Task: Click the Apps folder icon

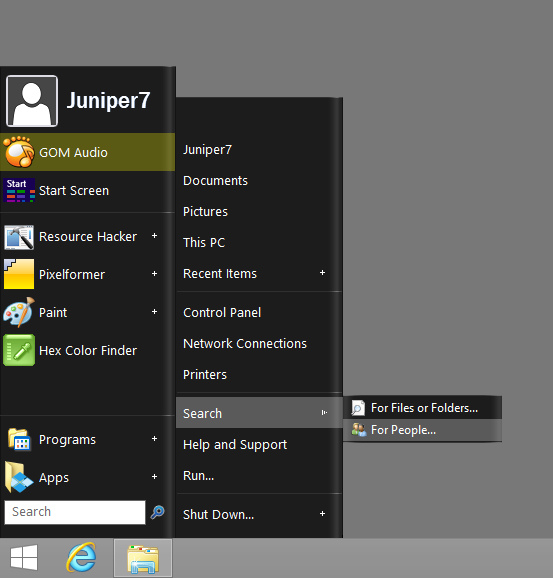Action: pyautogui.click(x=19, y=477)
